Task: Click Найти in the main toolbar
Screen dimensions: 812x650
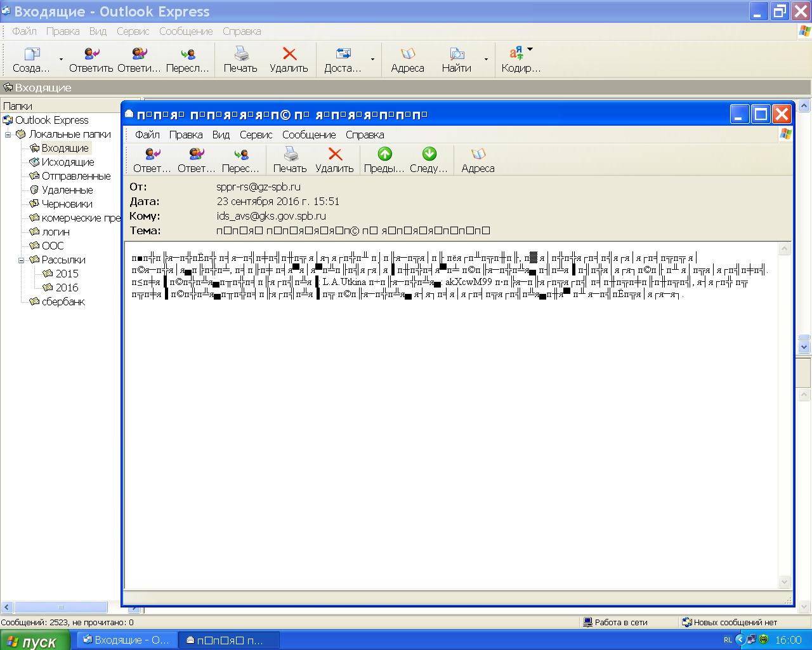Action: 457,60
